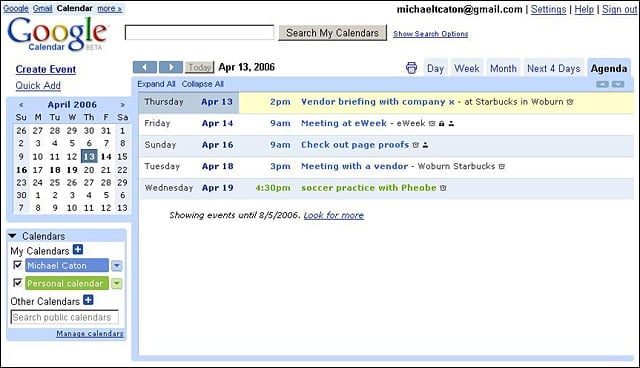Toggle Michael Caton calendar checkbox

click(18, 265)
